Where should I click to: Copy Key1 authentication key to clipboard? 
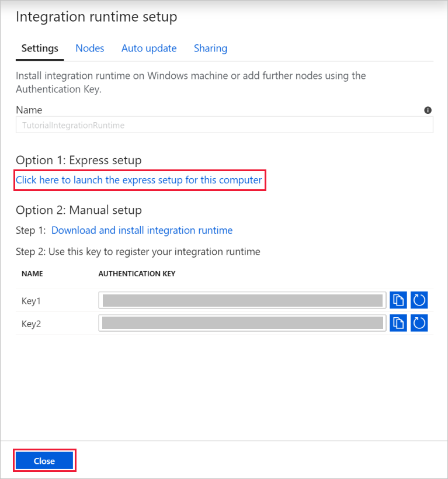tap(398, 300)
